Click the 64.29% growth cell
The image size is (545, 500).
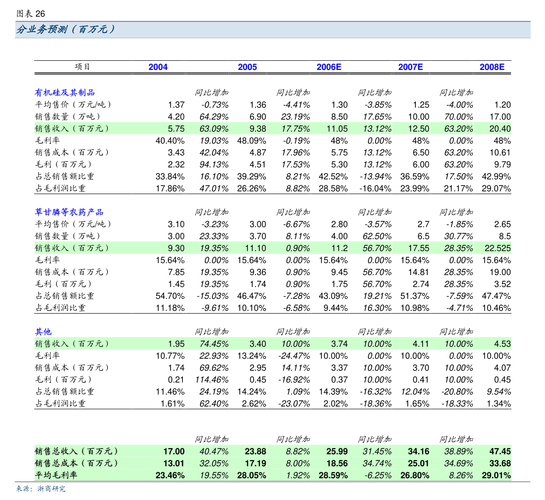pyautogui.click(x=214, y=117)
